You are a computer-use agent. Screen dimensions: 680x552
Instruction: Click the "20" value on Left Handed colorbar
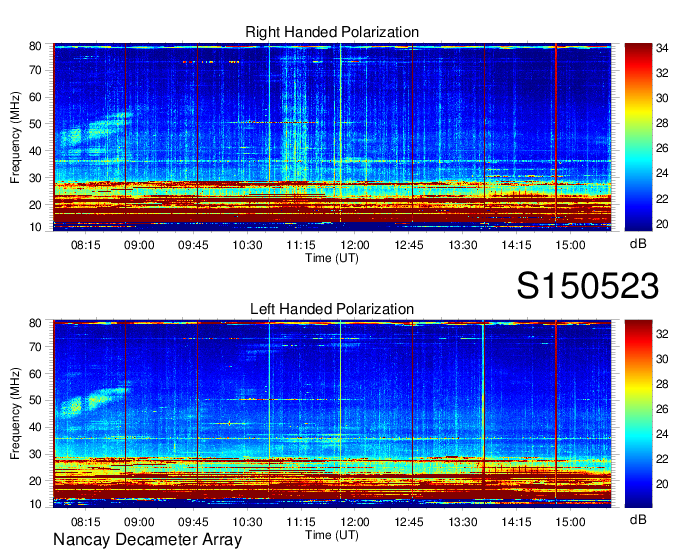(662, 484)
